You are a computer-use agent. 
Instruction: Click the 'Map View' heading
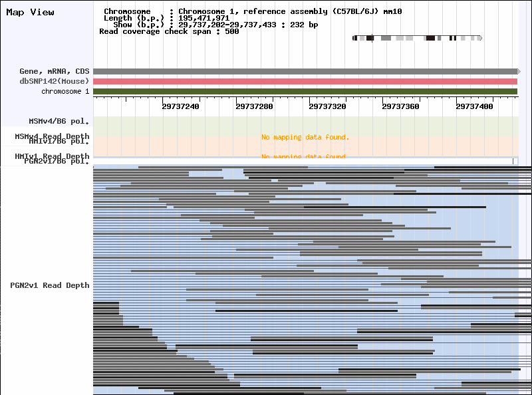coord(30,12)
